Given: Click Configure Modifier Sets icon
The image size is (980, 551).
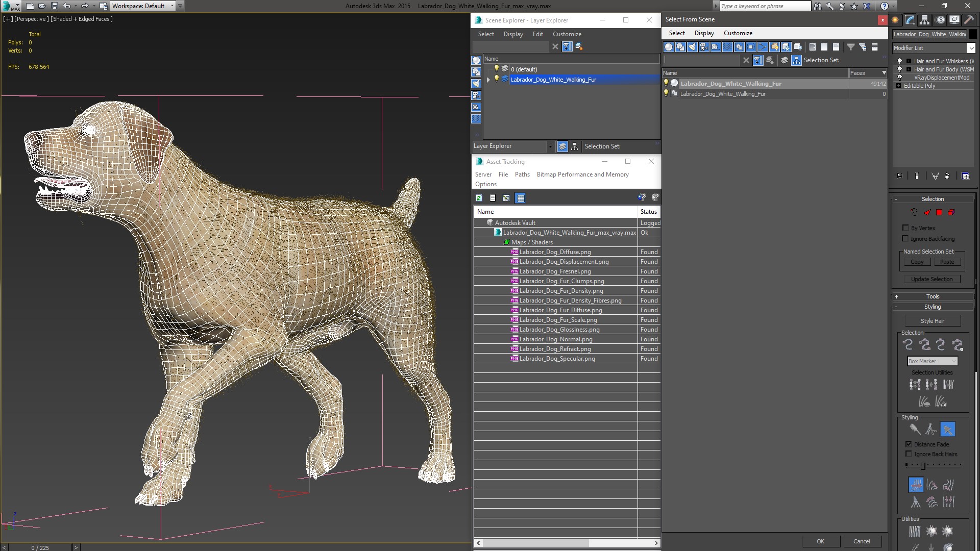Looking at the screenshot, I should click(x=966, y=176).
